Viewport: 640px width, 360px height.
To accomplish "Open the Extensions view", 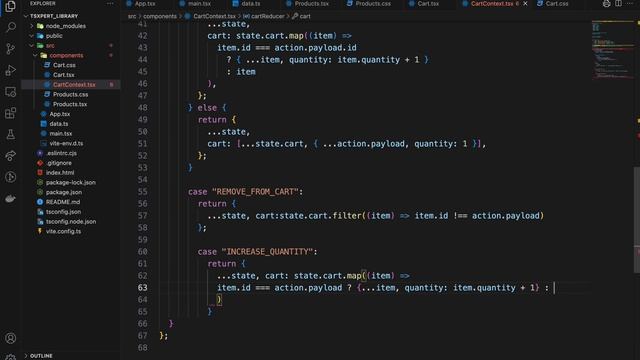I will pyautogui.click(x=10, y=113).
